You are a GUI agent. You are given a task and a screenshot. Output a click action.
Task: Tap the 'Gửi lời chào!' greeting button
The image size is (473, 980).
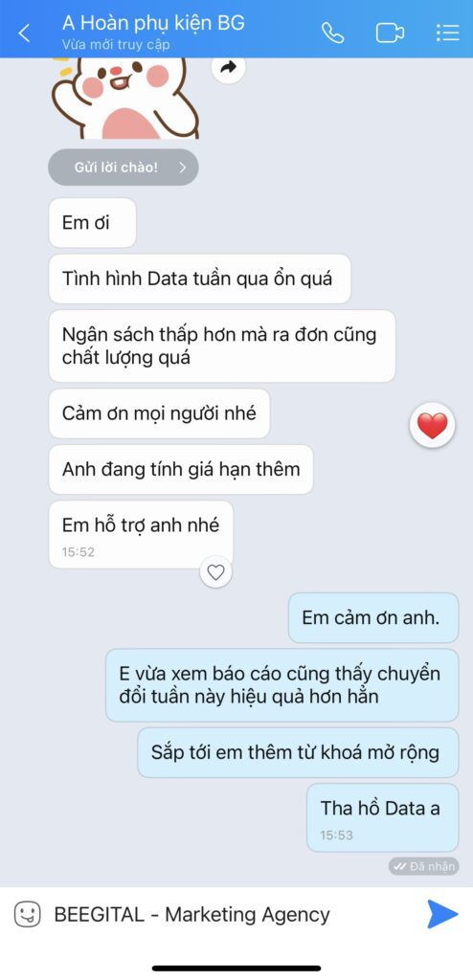pyautogui.click(x=124, y=167)
